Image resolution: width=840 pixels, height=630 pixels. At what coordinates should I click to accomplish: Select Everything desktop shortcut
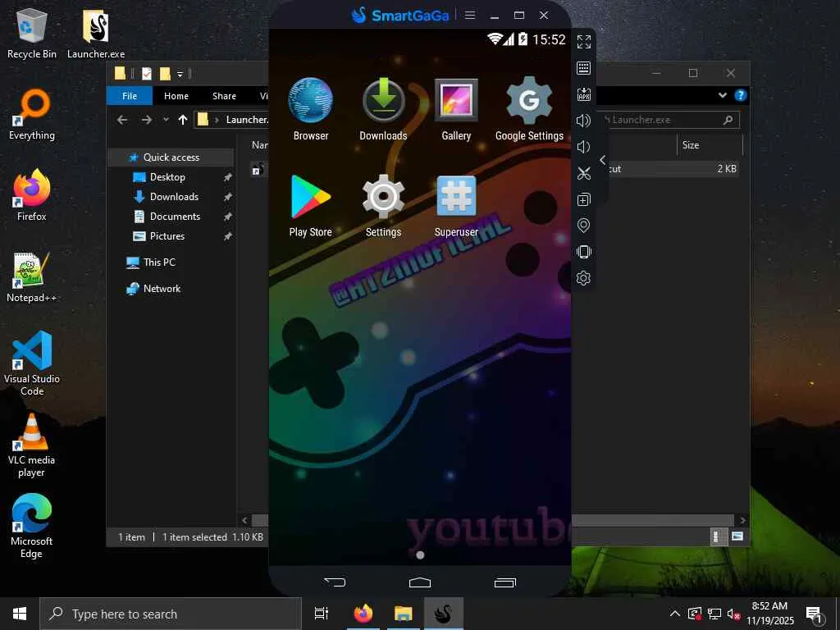(x=32, y=115)
